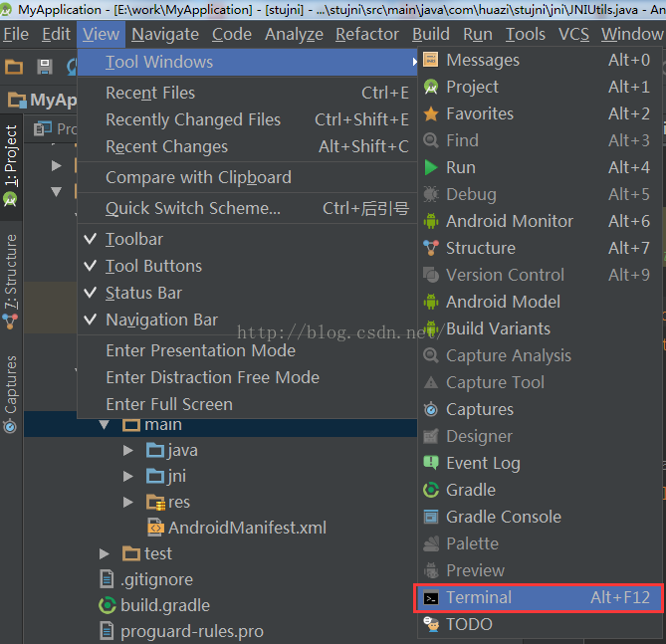The height and width of the screenshot is (644, 666).
Task: Open the VCS menu
Action: coord(573,34)
